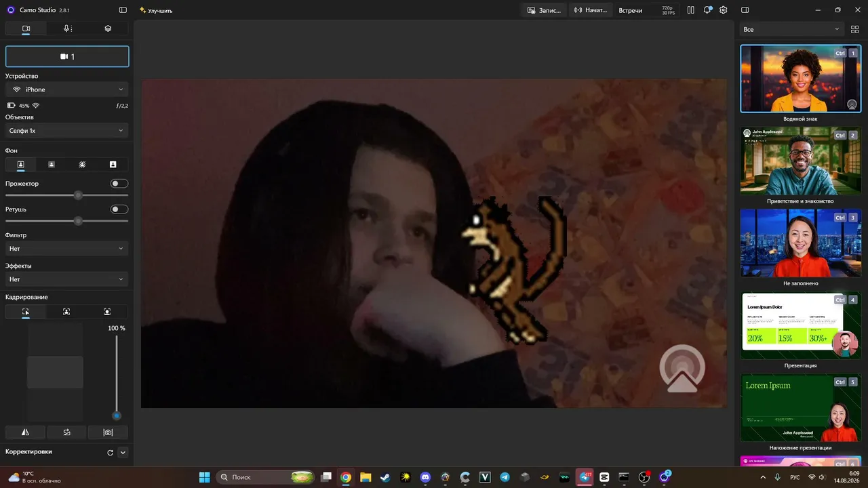
Task: Choose the second portrait background mode
Action: (x=52, y=165)
